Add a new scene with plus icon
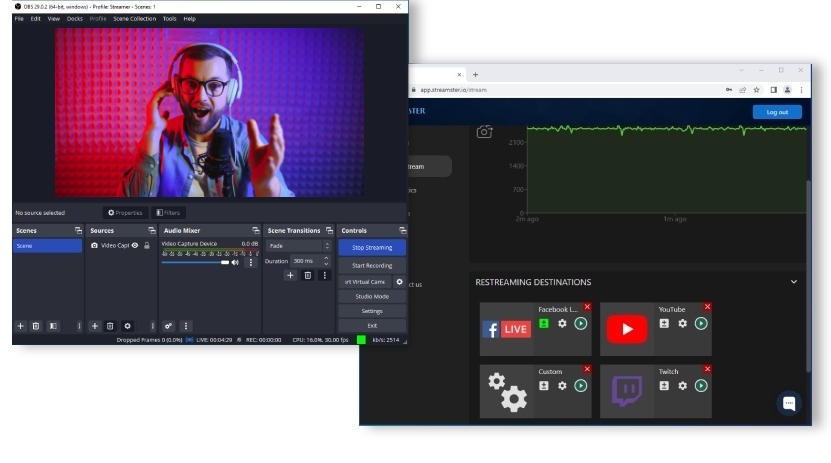831x463 pixels. 21,326
